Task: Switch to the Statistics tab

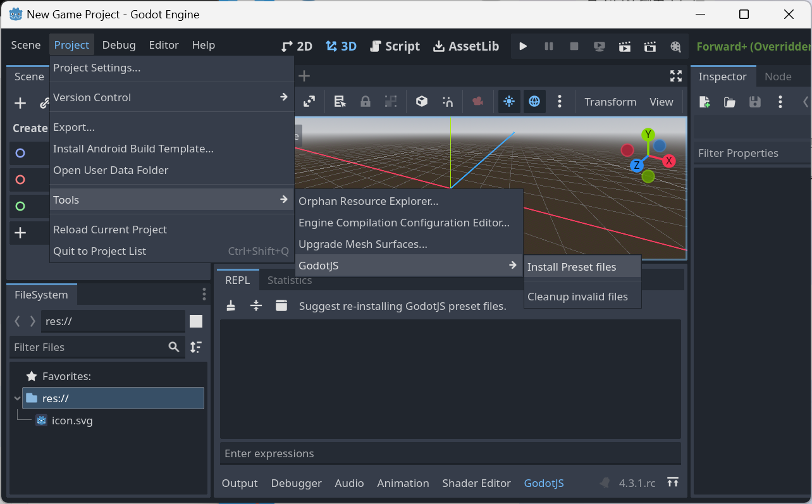Action: coord(290,280)
